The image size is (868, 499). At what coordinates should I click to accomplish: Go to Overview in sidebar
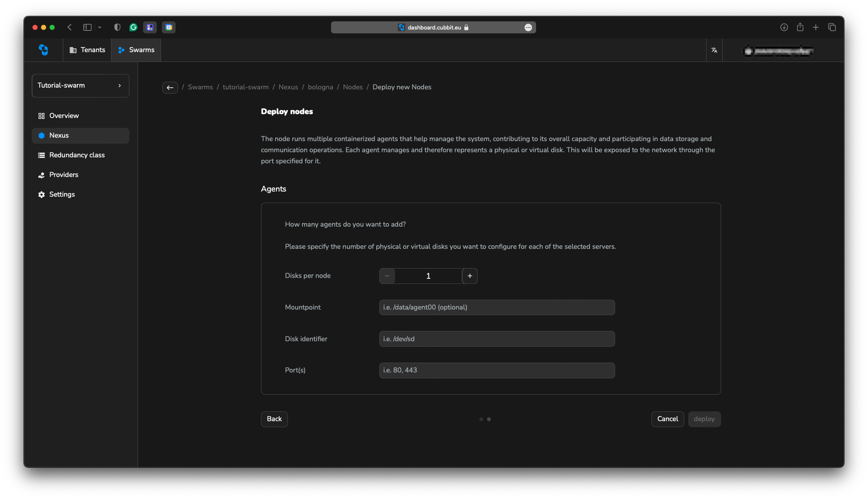point(80,116)
